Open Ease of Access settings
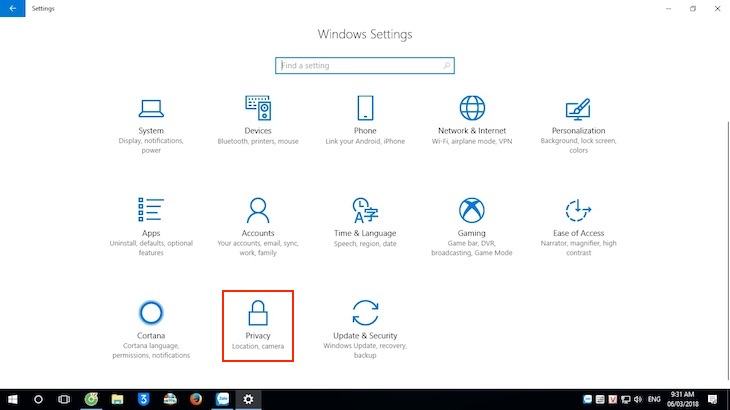Image resolution: width=730 pixels, height=410 pixels. 578,227
